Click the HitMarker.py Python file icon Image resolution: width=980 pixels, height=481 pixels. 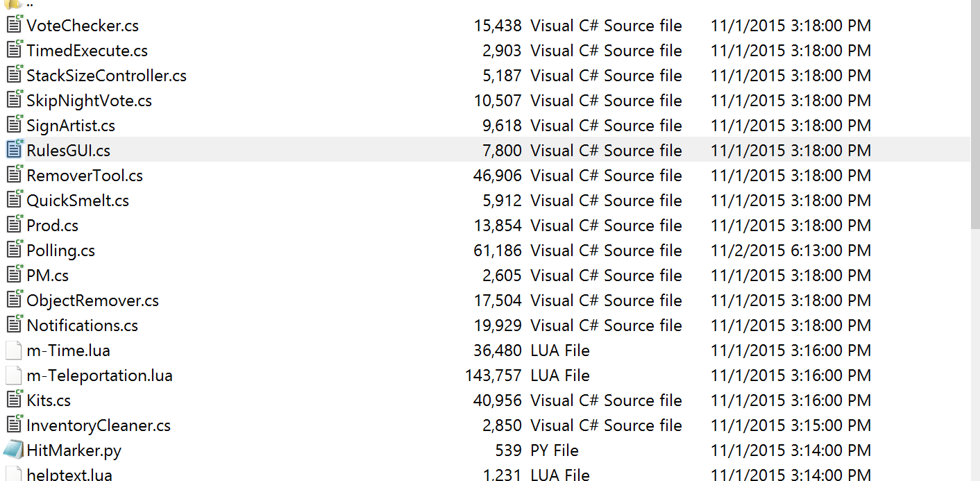[14, 450]
